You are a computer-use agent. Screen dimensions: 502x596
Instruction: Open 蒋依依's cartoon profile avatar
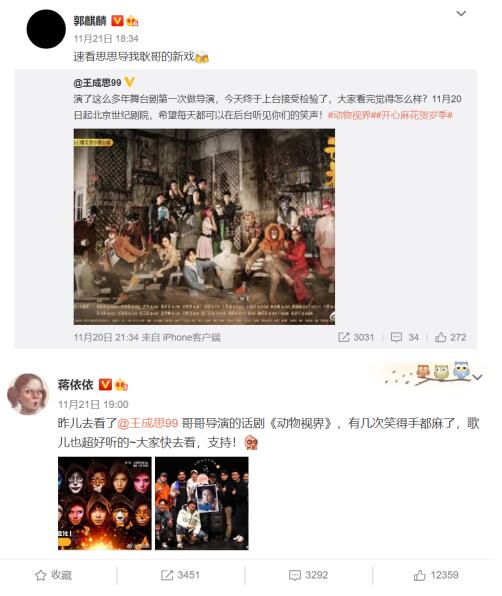28,394
